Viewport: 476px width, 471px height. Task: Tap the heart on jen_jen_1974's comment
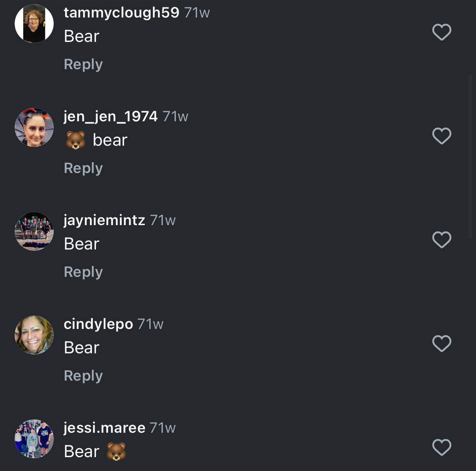pos(441,136)
